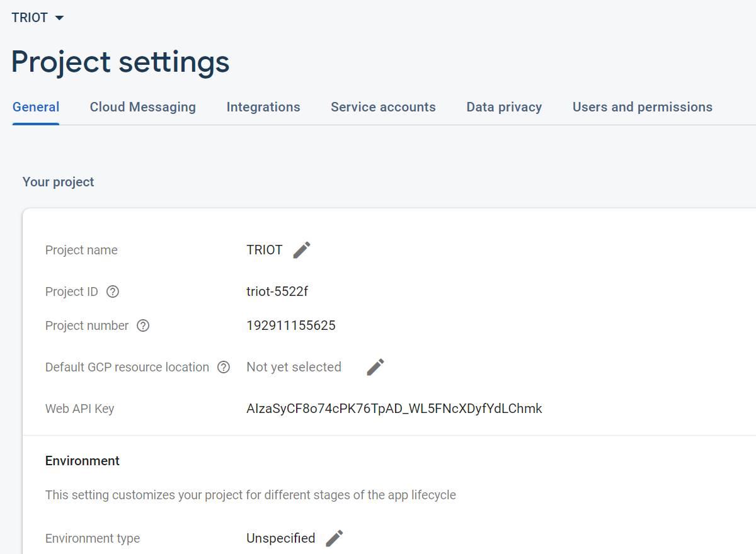This screenshot has width=756, height=554.
Task: Expand the TRIOT project dropdown
Action: [38, 18]
